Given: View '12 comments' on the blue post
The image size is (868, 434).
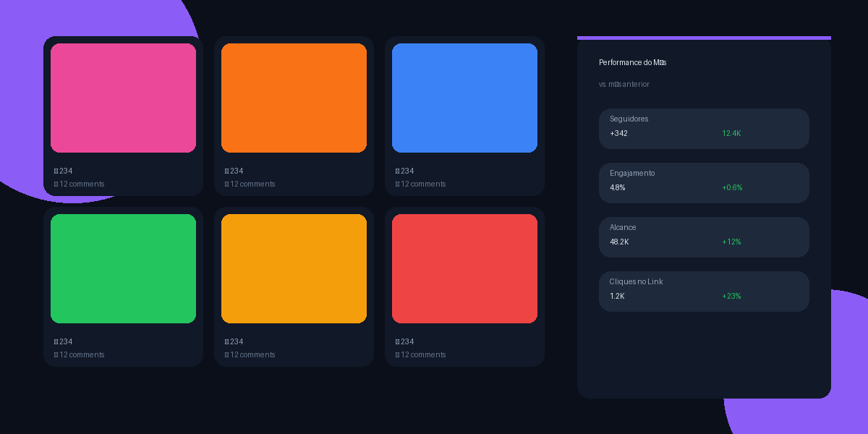Looking at the screenshot, I should [x=421, y=184].
